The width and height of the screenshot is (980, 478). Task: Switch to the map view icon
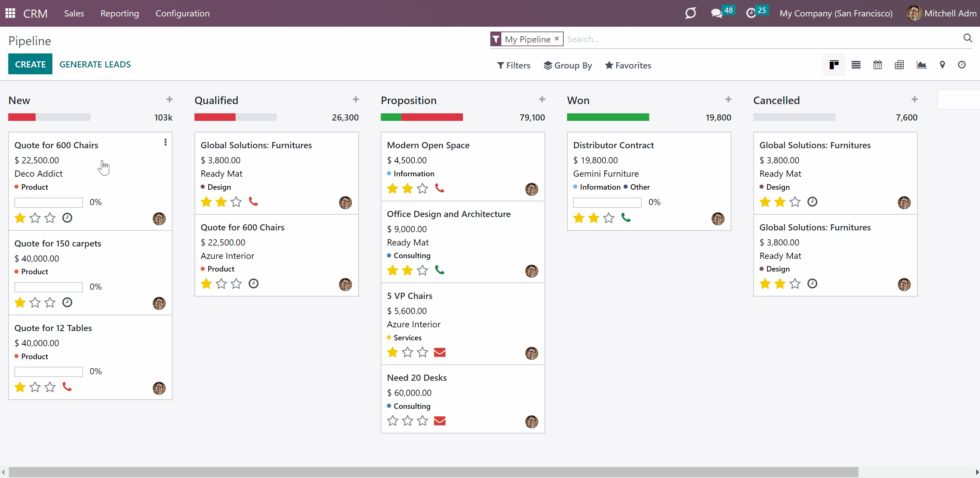click(942, 65)
